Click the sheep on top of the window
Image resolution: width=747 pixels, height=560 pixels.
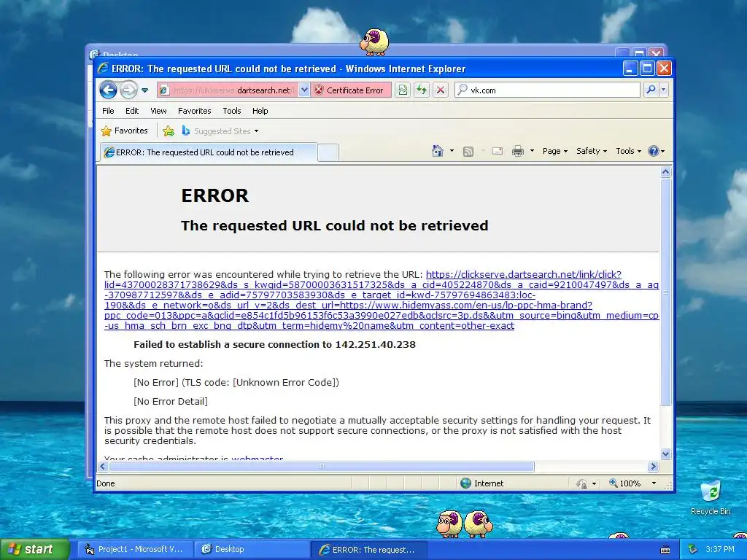tap(374, 42)
